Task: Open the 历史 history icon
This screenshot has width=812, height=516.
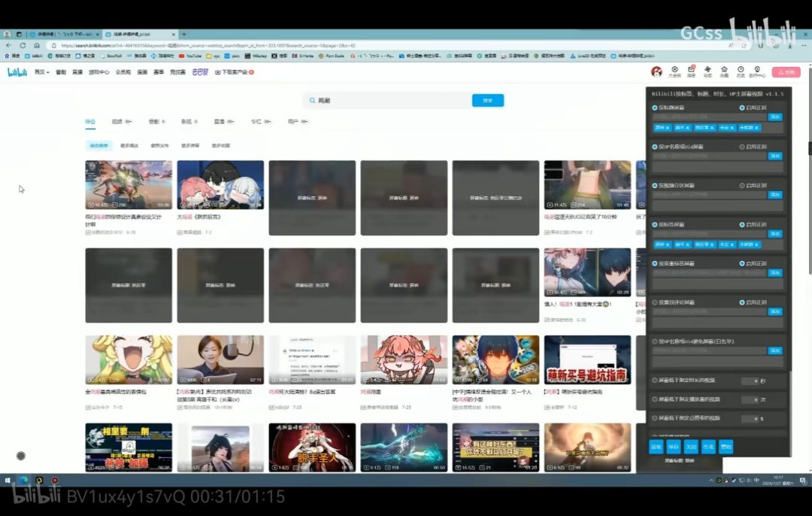Action: coord(741,71)
